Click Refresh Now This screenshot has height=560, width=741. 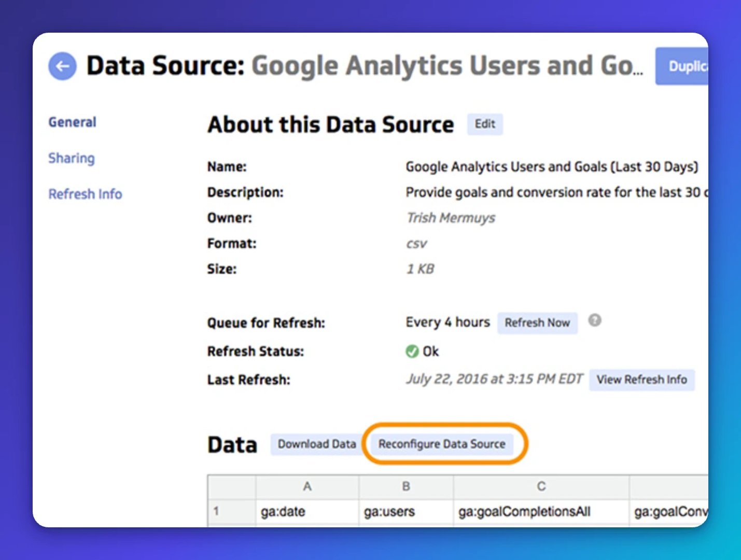[x=537, y=323]
